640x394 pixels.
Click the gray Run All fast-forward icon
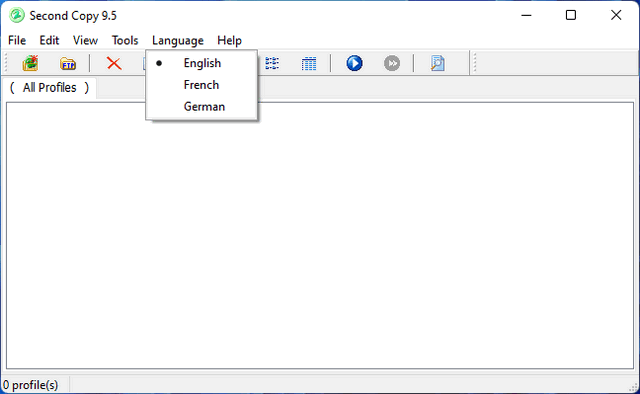point(392,63)
